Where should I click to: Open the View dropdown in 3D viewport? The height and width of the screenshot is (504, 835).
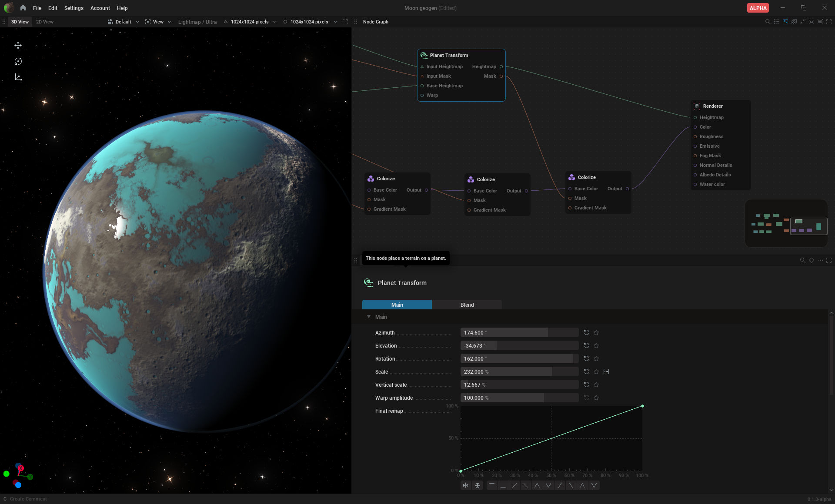click(158, 22)
